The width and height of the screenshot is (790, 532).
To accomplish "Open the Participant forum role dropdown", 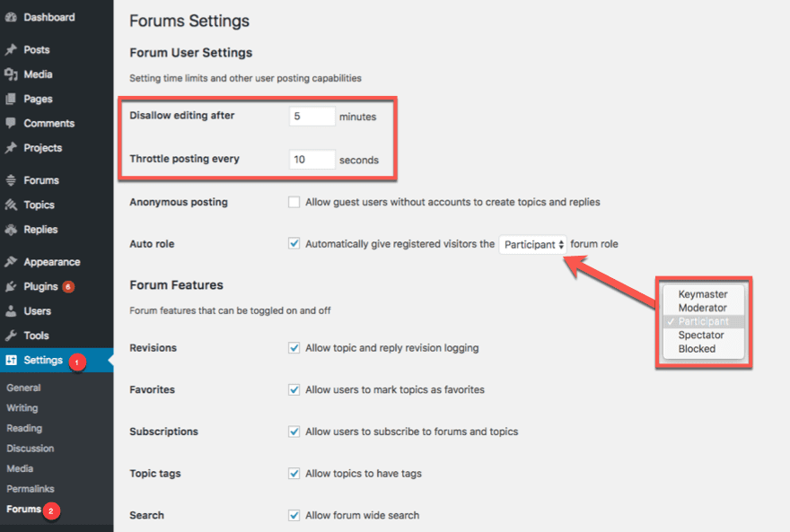I will coord(533,244).
